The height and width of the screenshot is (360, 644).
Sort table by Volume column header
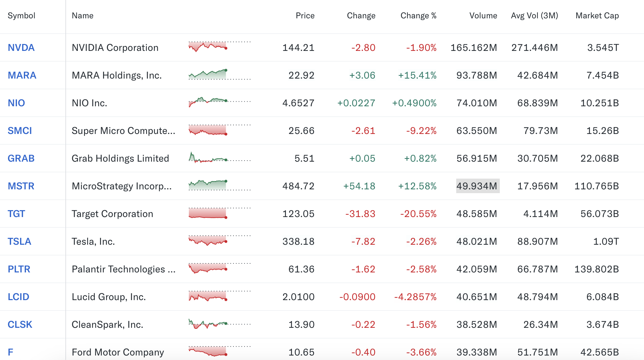click(x=483, y=16)
